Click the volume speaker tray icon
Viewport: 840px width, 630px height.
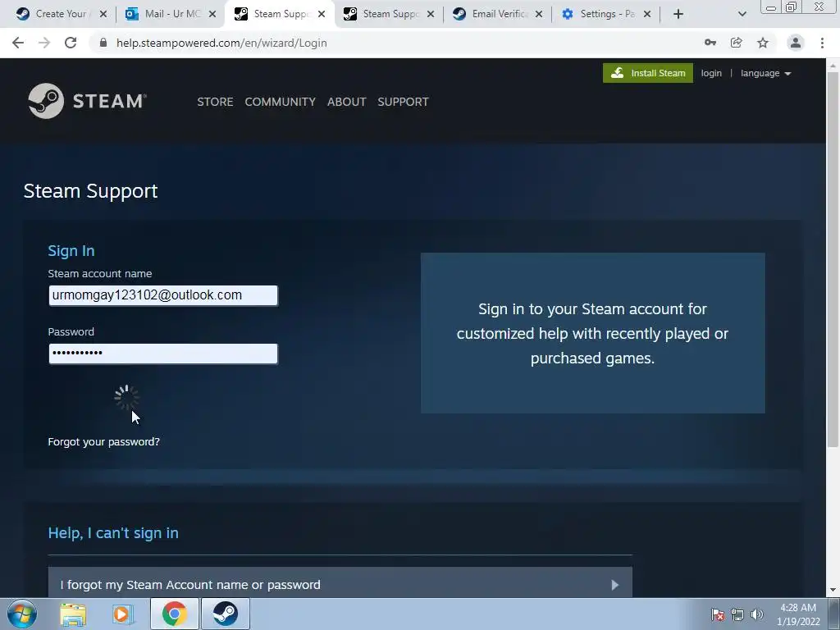pyautogui.click(x=756, y=614)
